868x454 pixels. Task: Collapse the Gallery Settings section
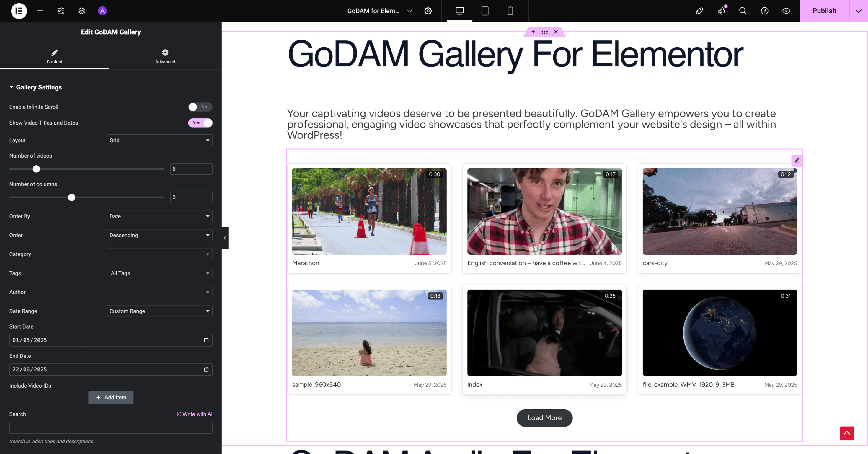coord(35,87)
